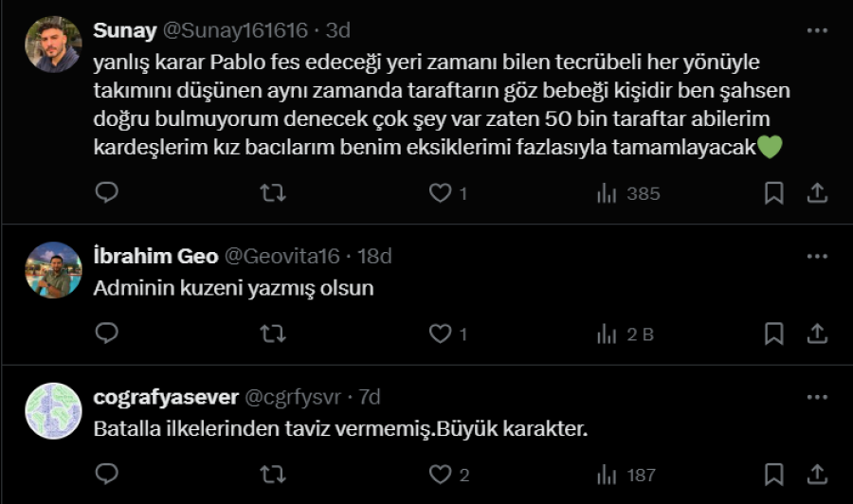
Task: Share İbrahim Geo's tweet
Action: pos(816,333)
